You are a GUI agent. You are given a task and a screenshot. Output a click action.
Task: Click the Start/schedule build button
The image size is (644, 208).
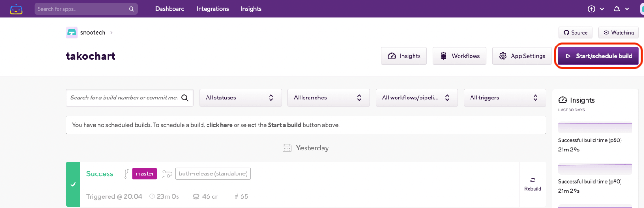point(598,56)
